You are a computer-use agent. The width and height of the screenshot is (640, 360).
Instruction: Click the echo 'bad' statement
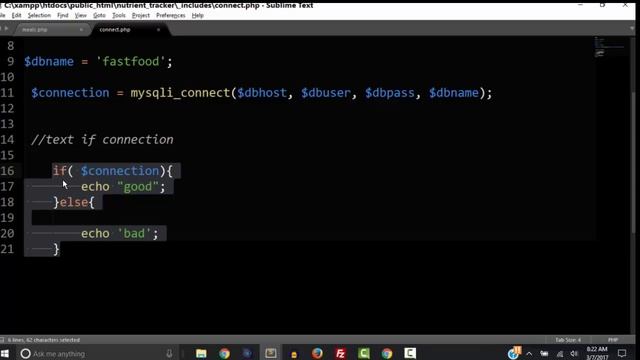tap(119, 233)
